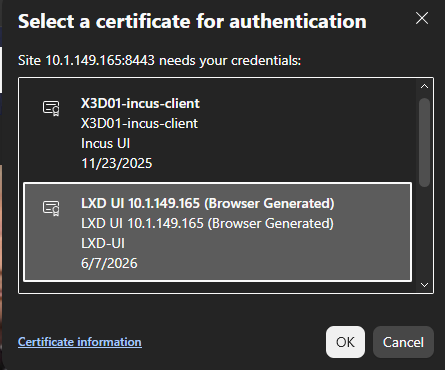The image size is (445, 370).
Task: Click the second-line X3D01-incus-client subject text
Action: click(139, 124)
